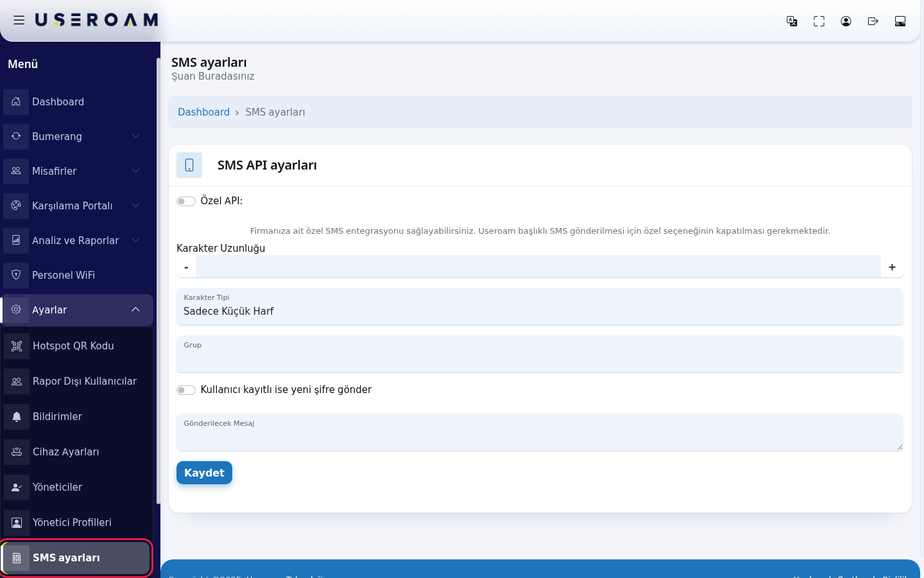Click the Karşılama Portalı palette icon

(16, 206)
